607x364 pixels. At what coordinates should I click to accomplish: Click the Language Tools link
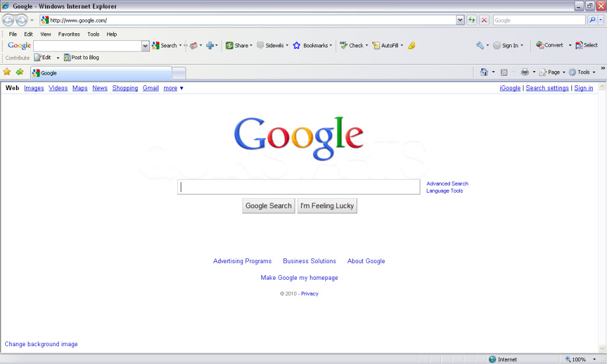click(x=445, y=190)
